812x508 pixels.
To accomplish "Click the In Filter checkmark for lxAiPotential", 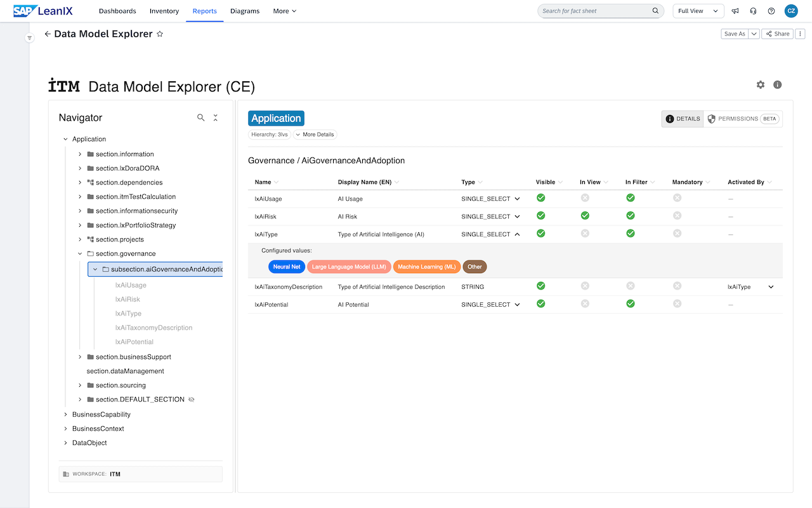I will pyautogui.click(x=631, y=304).
